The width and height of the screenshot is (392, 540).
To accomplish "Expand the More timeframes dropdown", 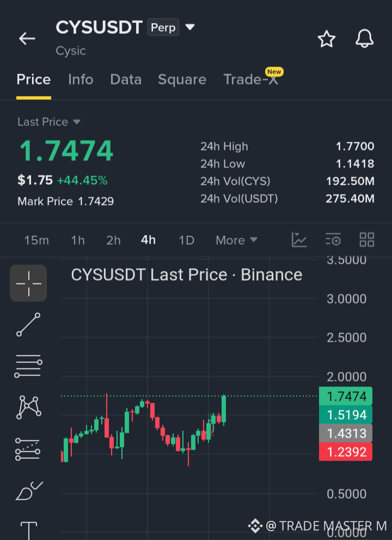I will 236,240.
